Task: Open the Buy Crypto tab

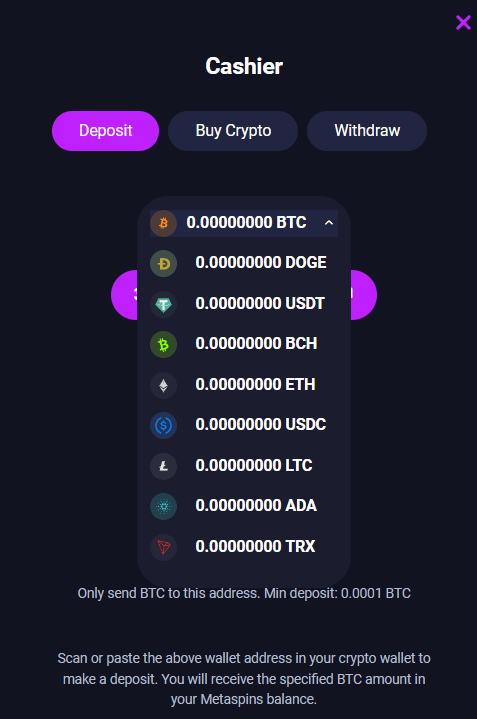Action: pos(233,131)
